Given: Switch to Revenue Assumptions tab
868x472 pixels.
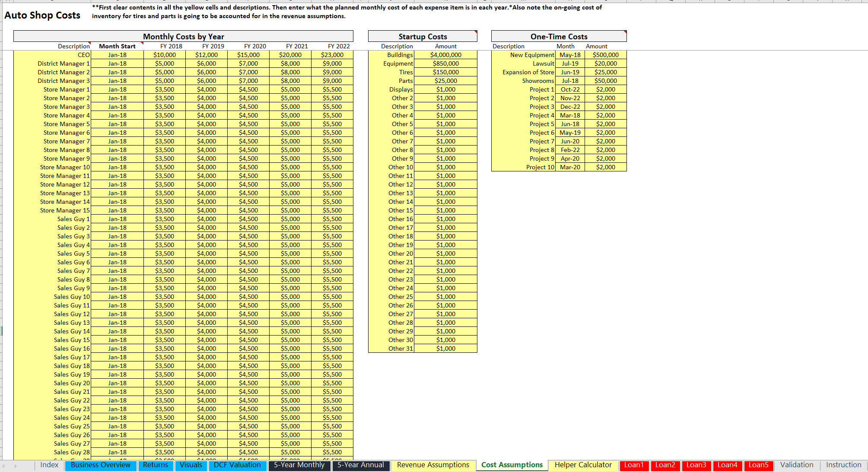Looking at the screenshot, I should pyautogui.click(x=433, y=465).
